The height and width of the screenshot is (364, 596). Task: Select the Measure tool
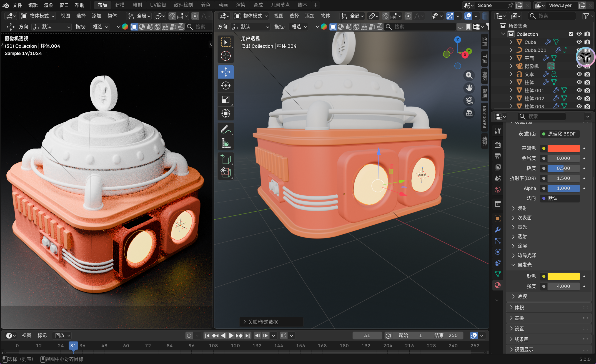(226, 143)
